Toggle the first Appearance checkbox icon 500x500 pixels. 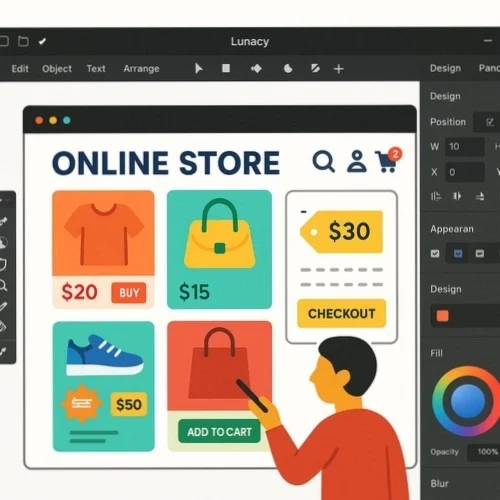click(x=435, y=254)
